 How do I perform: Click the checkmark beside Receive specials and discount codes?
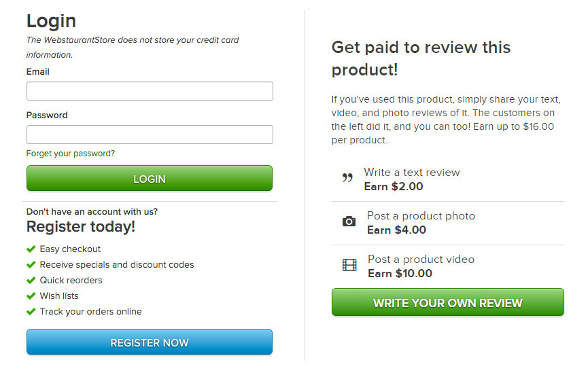point(31,265)
